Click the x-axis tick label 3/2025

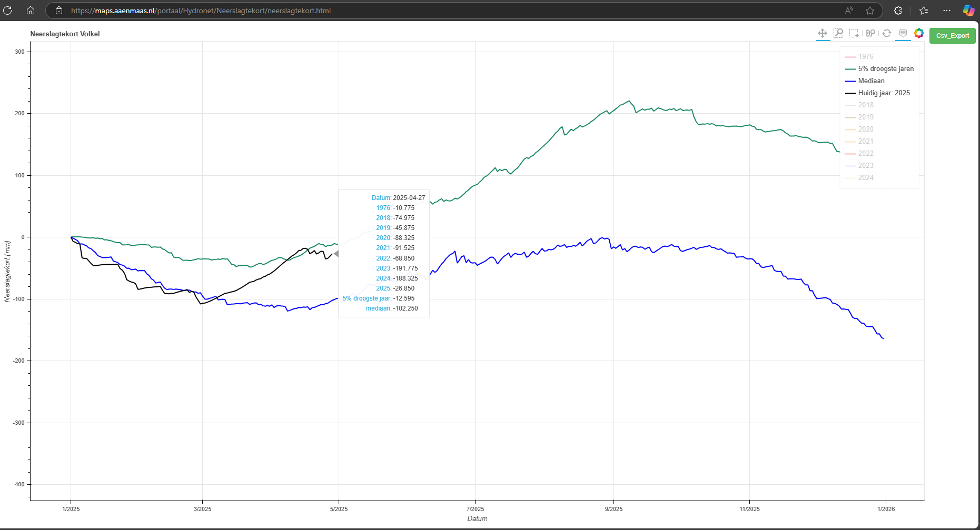click(202, 509)
